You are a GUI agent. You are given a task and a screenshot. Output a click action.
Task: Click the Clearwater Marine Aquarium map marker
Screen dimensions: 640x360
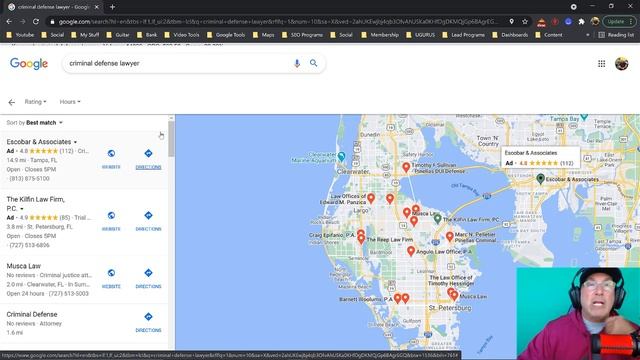(x=342, y=156)
